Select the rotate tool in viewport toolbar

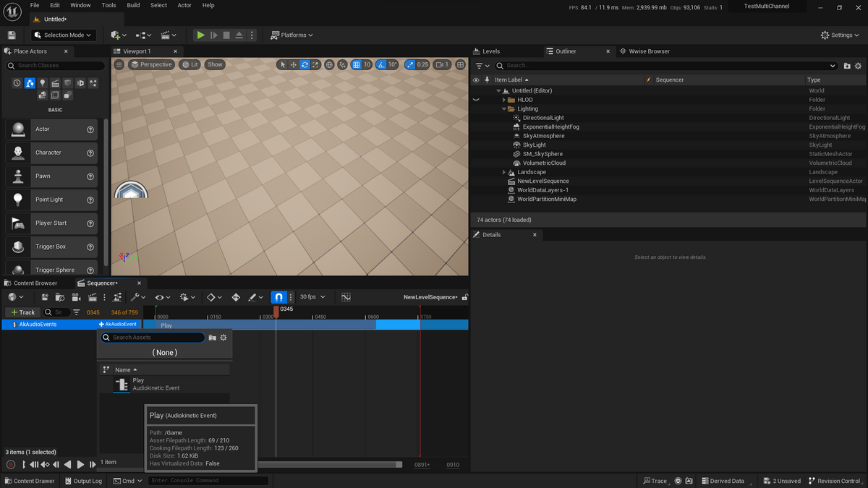pos(305,64)
